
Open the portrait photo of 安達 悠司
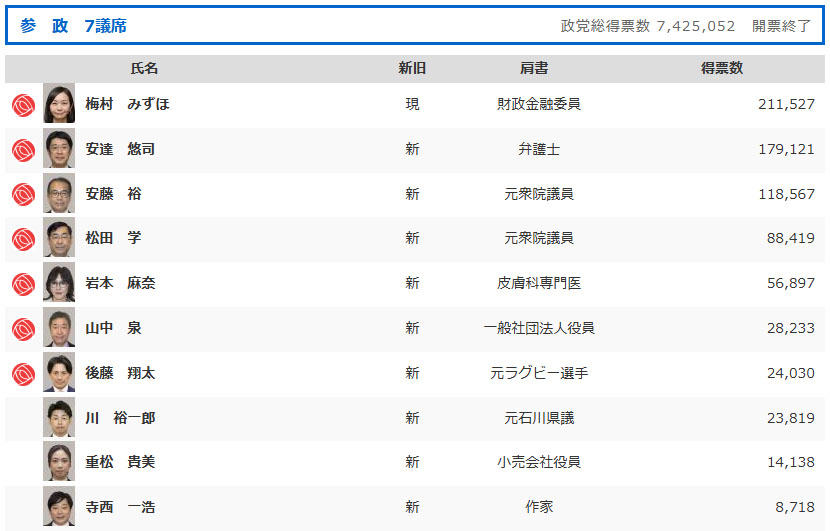(x=59, y=149)
